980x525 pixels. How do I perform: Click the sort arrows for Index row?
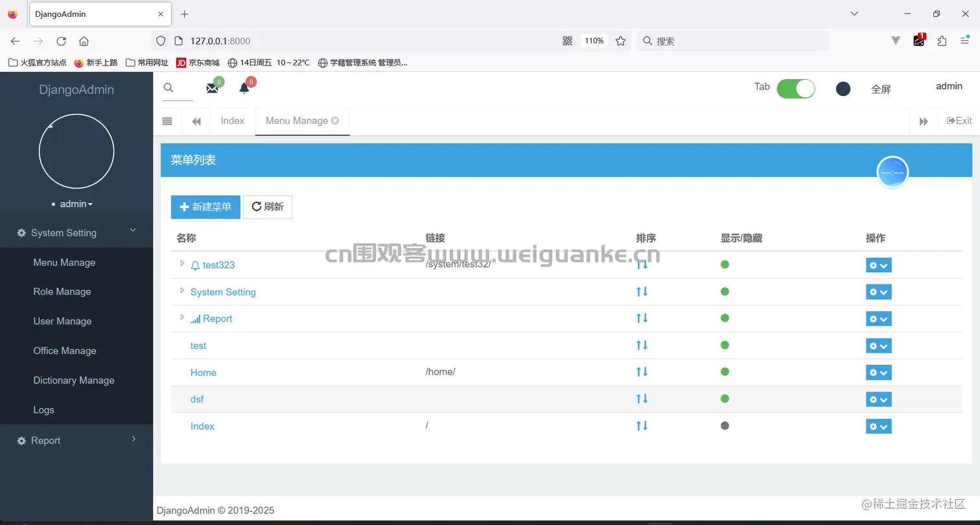tap(642, 426)
